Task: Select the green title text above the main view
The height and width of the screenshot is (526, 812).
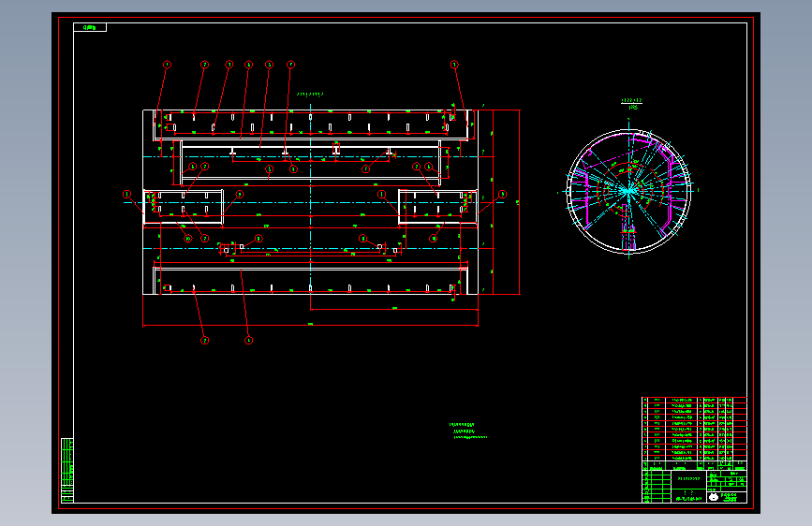Action: 310,95
